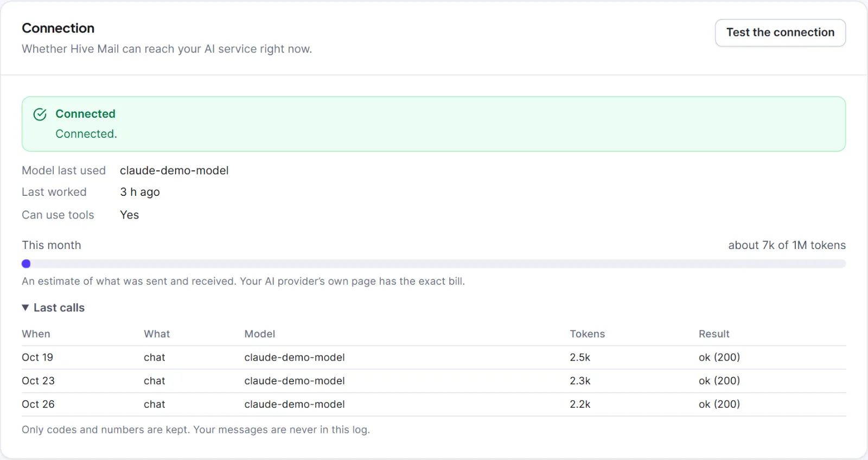Click the 'An estimate of what was sent' note
The height and width of the screenshot is (460, 868).
click(x=243, y=281)
